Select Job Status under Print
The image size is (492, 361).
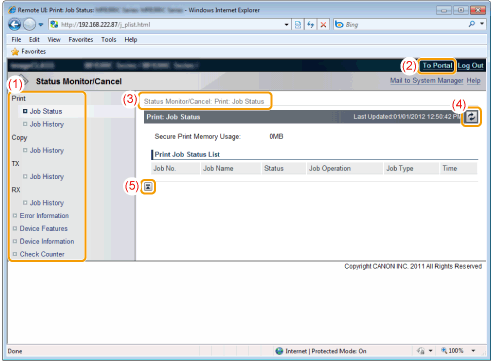46,111
